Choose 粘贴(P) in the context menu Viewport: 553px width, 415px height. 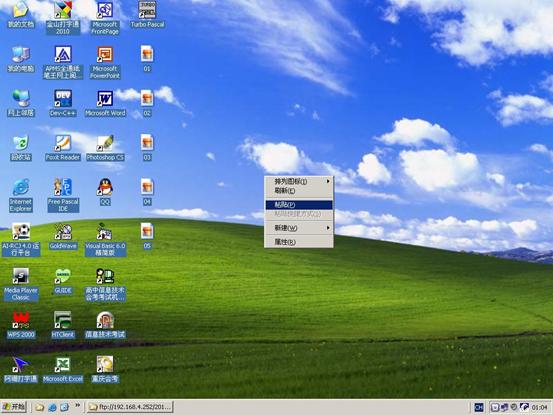[299, 205]
